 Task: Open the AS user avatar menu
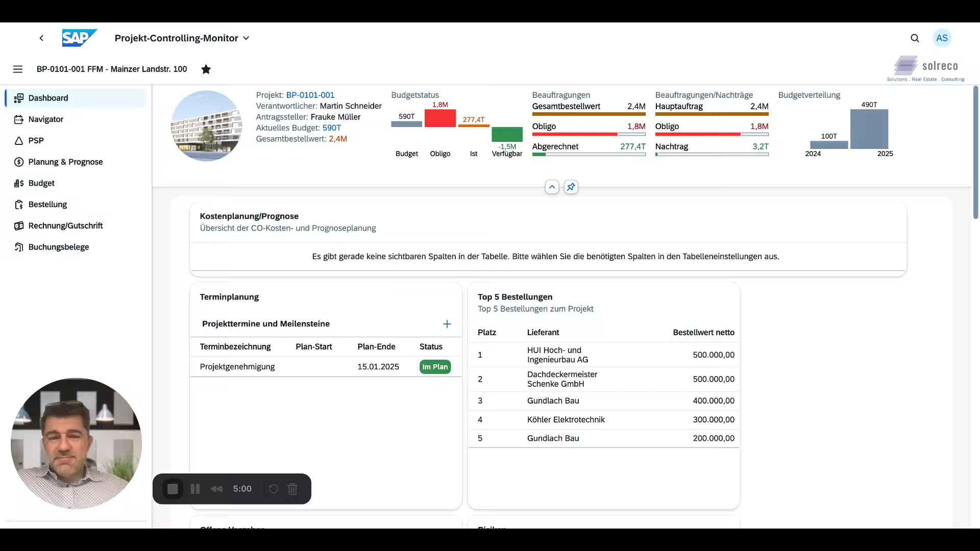(x=942, y=38)
